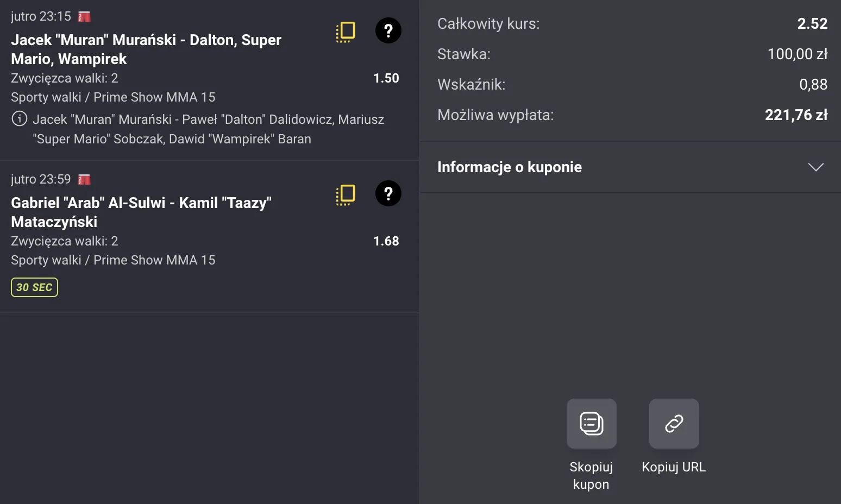Click the question mark help icon for Al-Sulwi fight
Screen dimensions: 841x504
388,193
